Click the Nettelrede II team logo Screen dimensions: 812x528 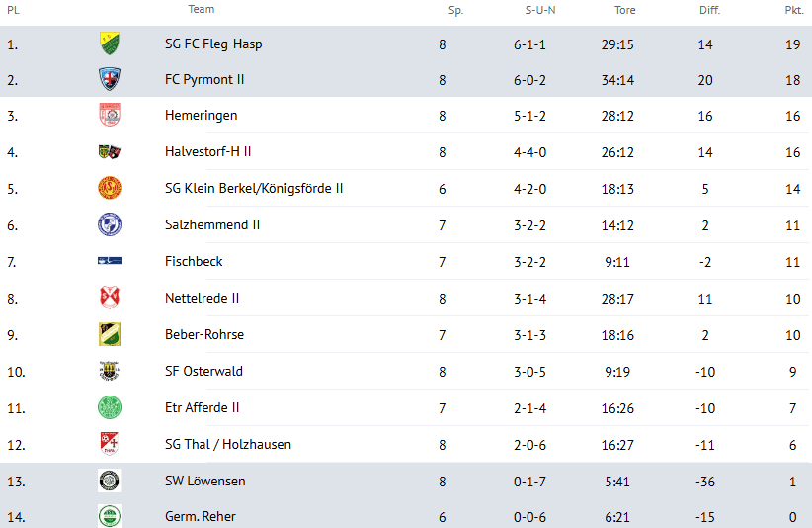click(109, 298)
